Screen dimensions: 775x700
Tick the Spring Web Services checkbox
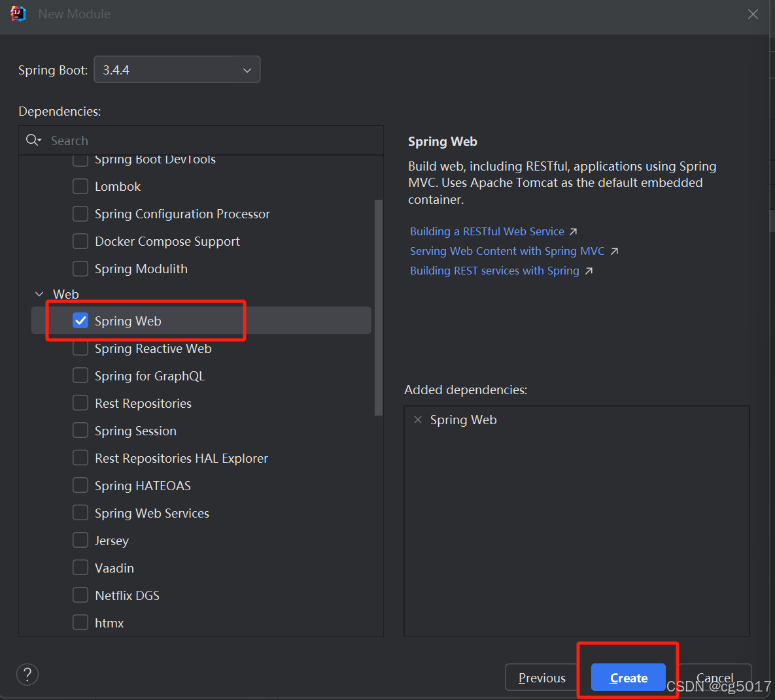(80, 513)
